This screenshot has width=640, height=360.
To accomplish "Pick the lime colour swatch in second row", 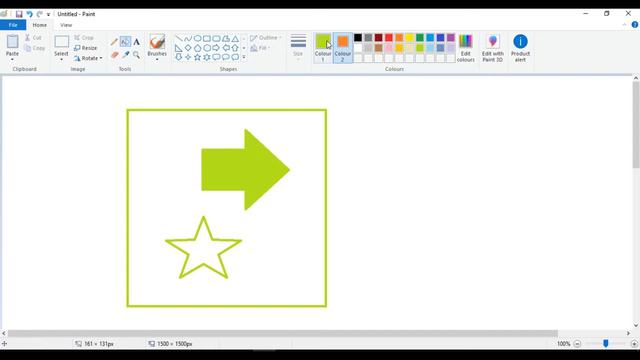I will coord(420,48).
